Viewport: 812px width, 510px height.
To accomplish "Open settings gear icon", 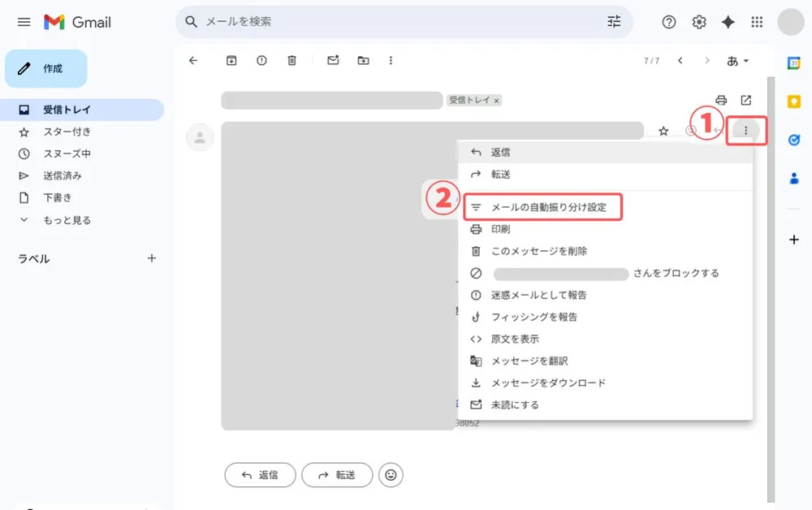I will [x=698, y=22].
